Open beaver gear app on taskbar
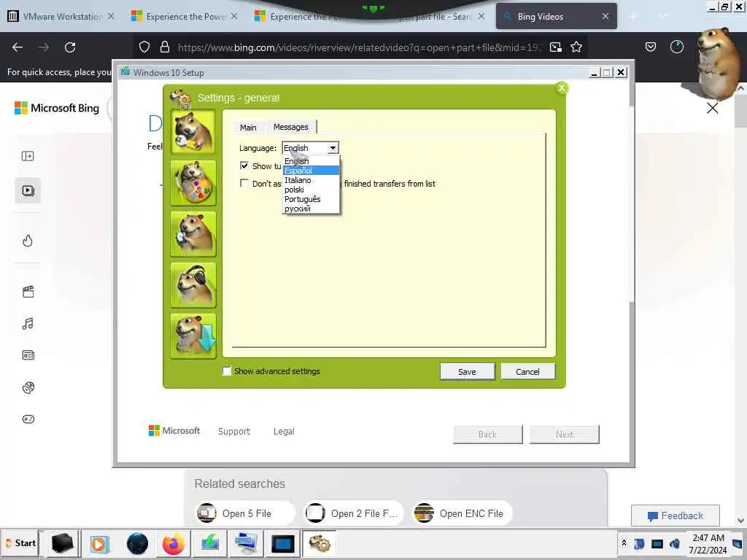Screen dimensions: 747x560 pos(320,543)
